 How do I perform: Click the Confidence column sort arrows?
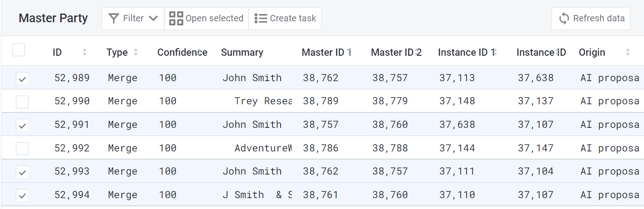[199, 52]
